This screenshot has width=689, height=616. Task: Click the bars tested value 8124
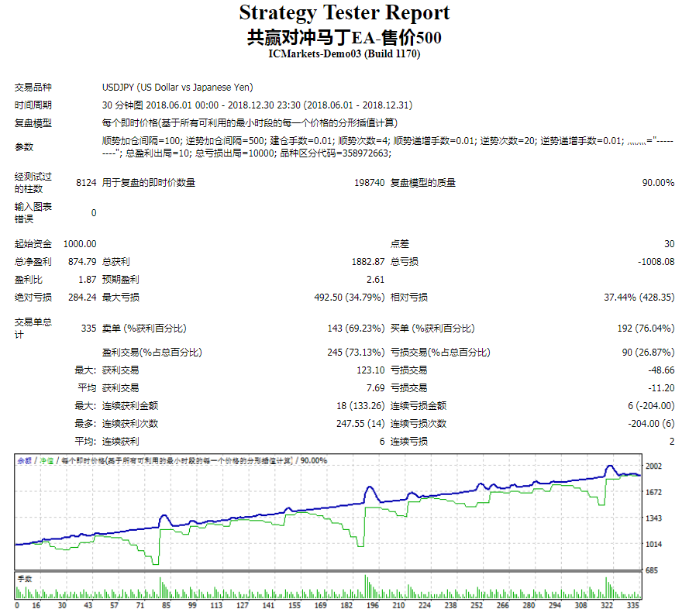click(86, 183)
